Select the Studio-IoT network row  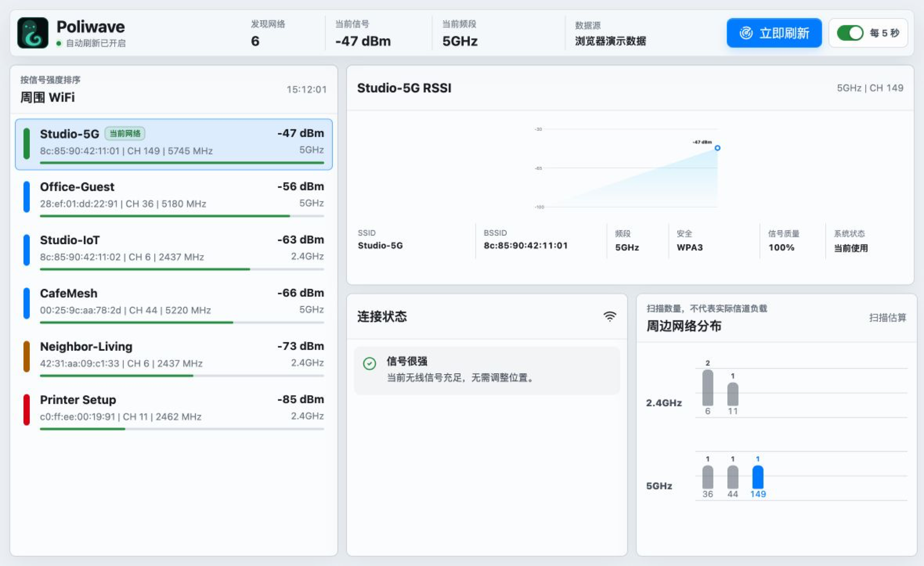(x=174, y=251)
